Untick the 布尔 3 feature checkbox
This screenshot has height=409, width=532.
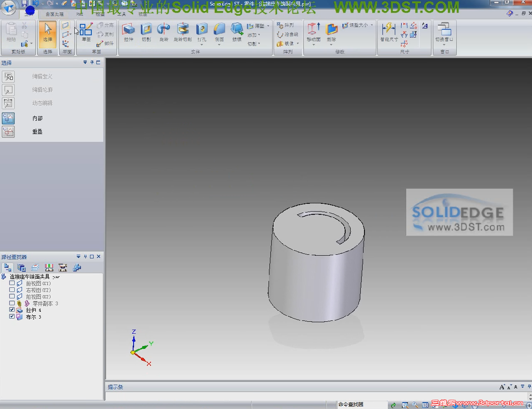[x=12, y=316]
